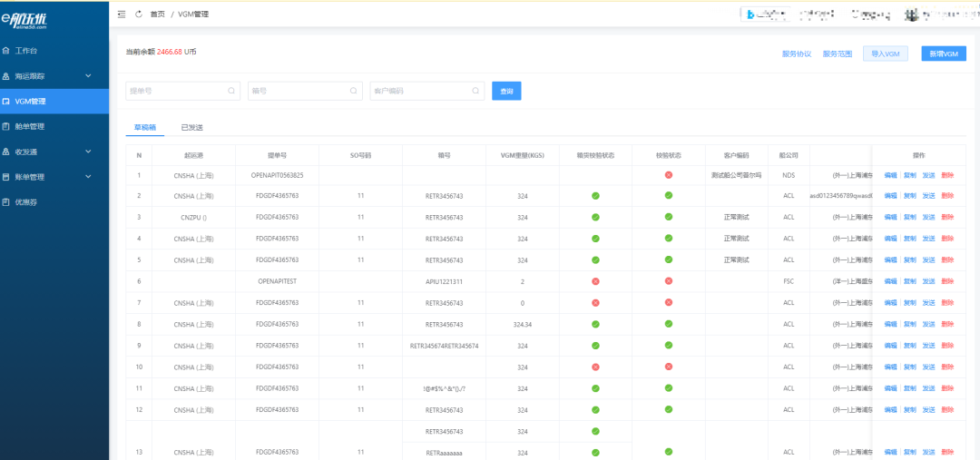The width and height of the screenshot is (980, 460).
Task: Click the OPENAPITEST bill number cell
Action: [277, 281]
